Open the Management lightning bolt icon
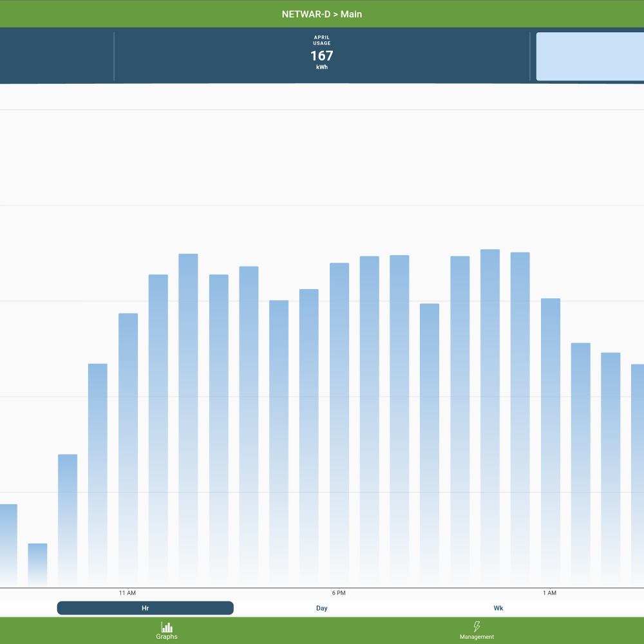644x644 pixels. [477, 627]
